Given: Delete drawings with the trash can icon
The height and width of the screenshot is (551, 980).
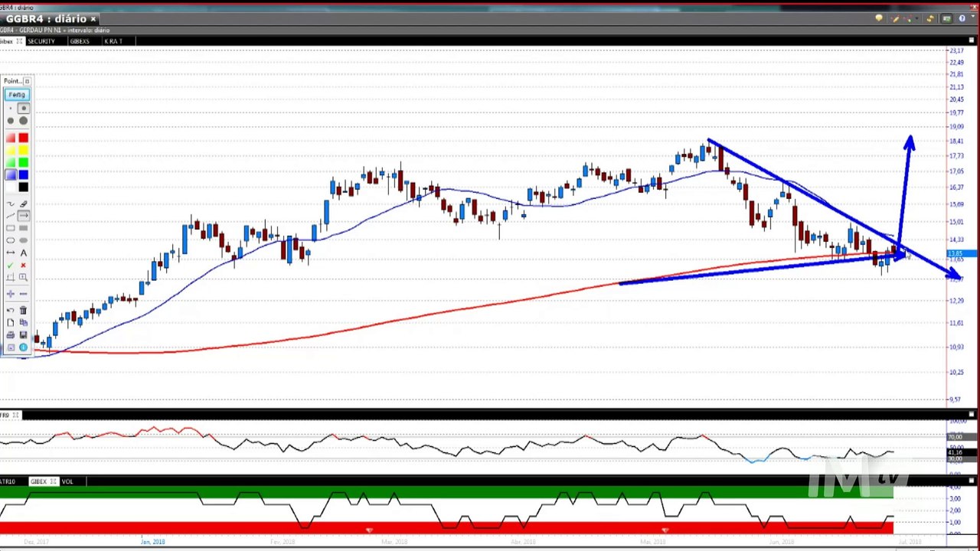Looking at the screenshot, I should 23,310.
